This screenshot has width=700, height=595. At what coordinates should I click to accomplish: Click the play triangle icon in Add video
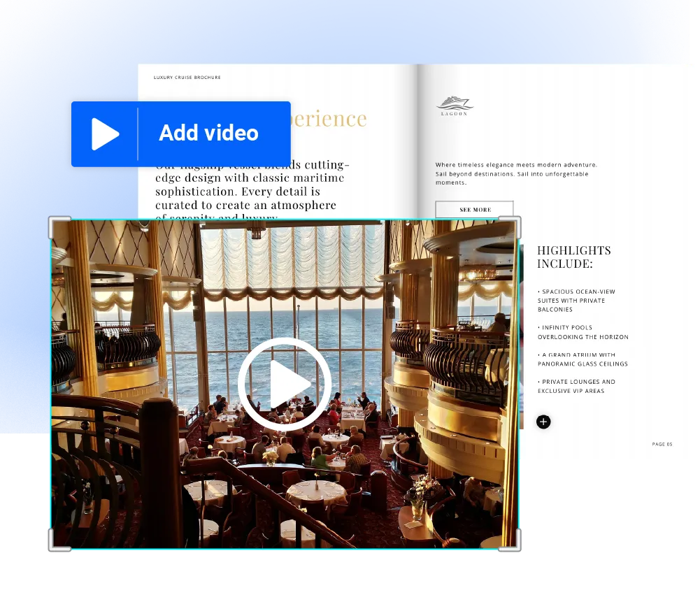click(105, 134)
